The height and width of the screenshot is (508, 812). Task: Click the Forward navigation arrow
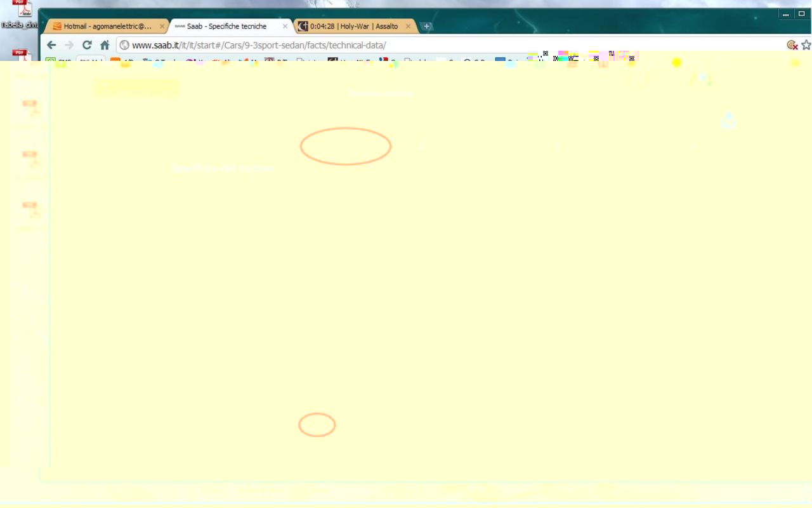click(69, 45)
